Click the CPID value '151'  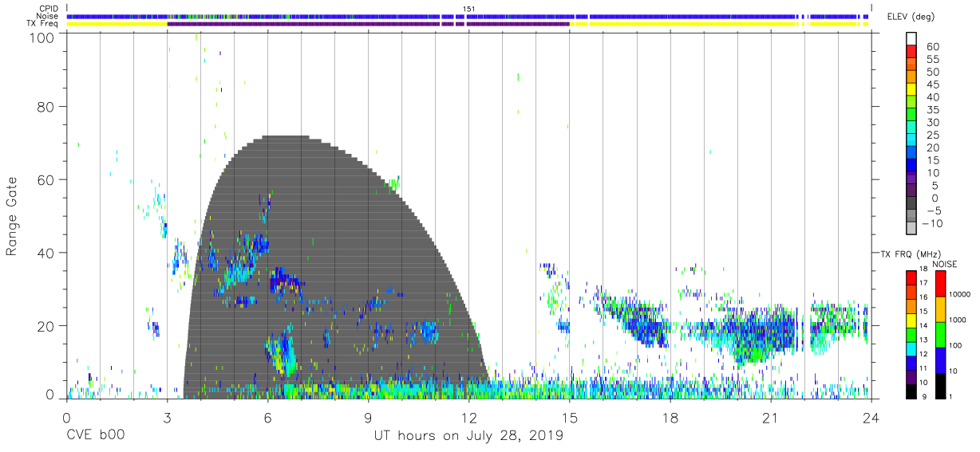point(468,9)
